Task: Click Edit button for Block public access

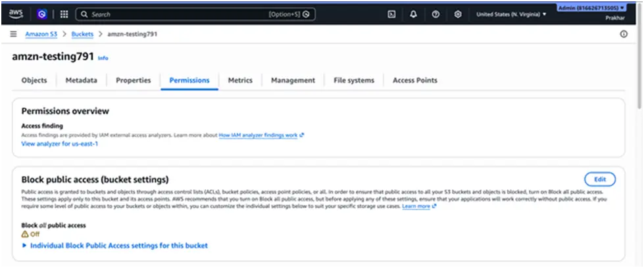Action: coord(600,179)
